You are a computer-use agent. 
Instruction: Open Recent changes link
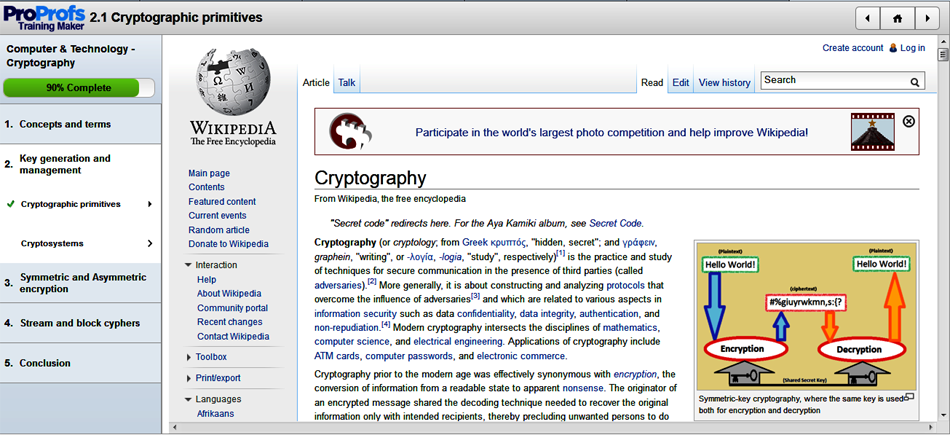coord(230,322)
